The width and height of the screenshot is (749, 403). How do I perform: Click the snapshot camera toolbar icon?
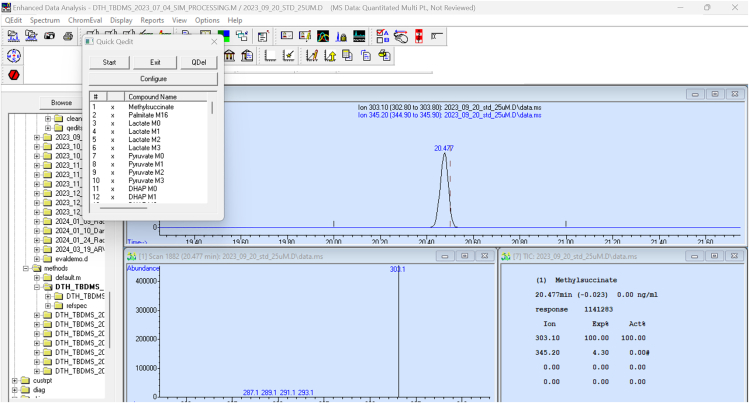pyautogui.click(x=50, y=36)
